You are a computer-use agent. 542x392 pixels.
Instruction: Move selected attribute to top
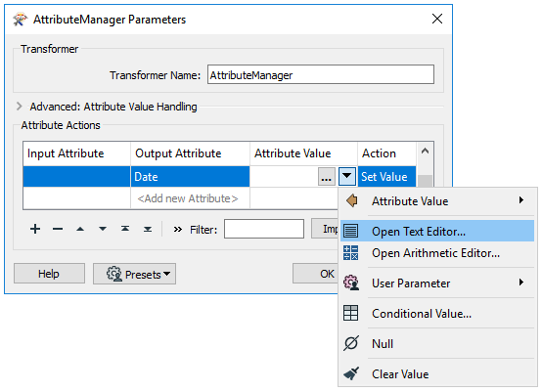point(125,229)
